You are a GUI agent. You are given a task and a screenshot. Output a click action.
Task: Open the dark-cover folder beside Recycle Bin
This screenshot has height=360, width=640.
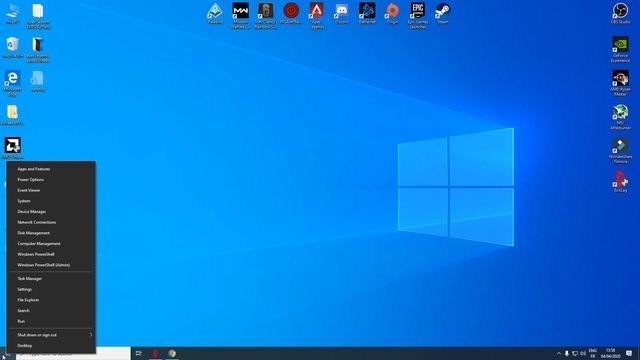tap(38, 49)
